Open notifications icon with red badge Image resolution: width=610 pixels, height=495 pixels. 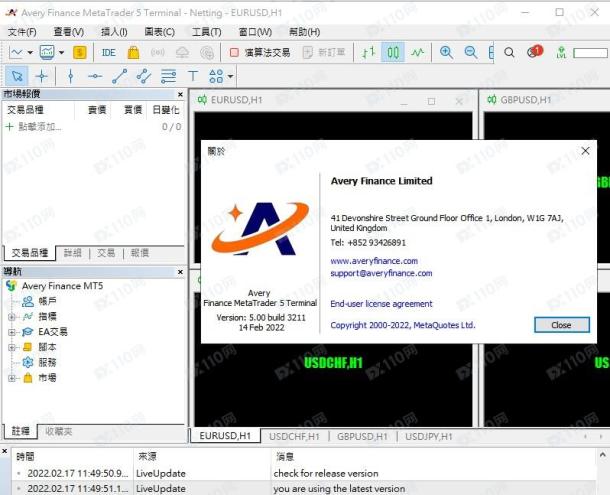[535, 52]
